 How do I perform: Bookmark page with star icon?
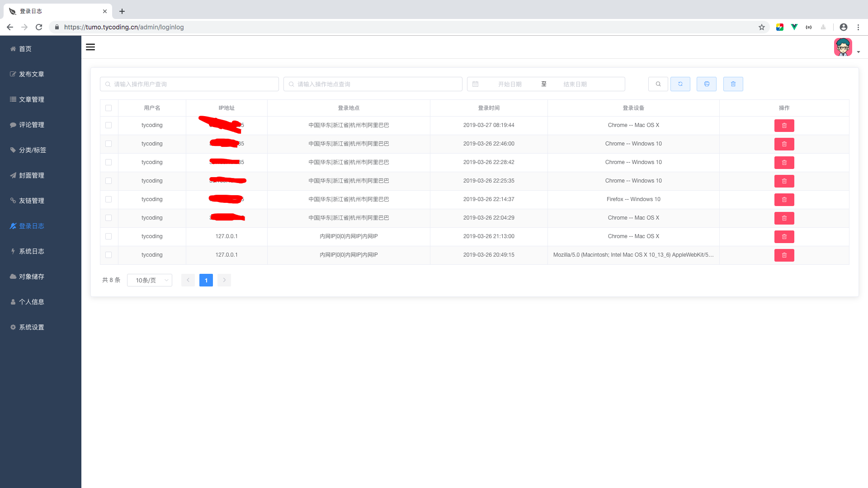(x=762, y=27)
